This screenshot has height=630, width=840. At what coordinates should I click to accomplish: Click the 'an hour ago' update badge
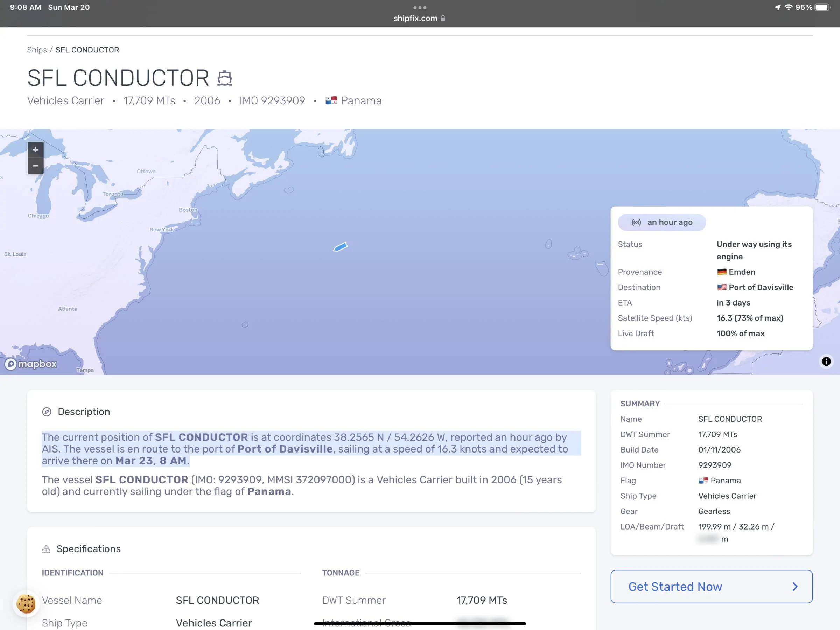pyautogui.click(x=662, y=223)
